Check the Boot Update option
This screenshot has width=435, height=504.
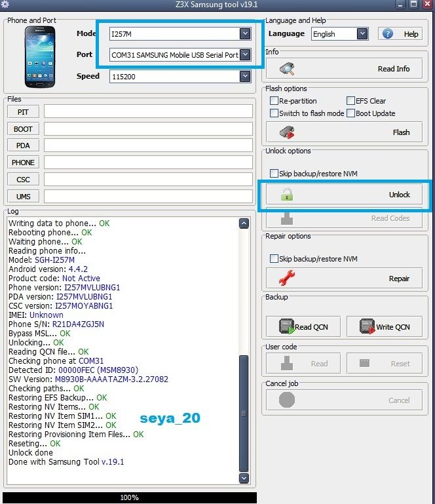click(x=350, y=113)
